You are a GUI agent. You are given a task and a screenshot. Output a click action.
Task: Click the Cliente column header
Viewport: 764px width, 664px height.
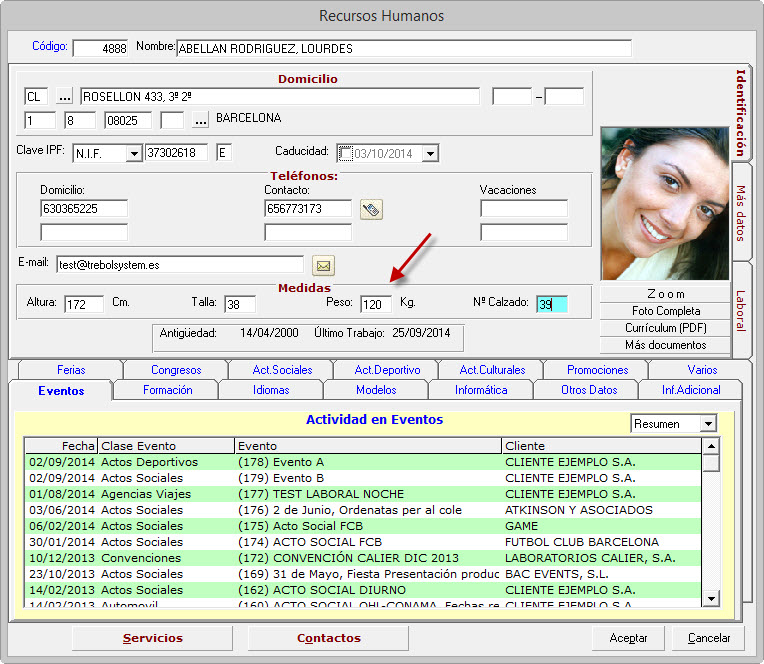[x=601, y=446]
